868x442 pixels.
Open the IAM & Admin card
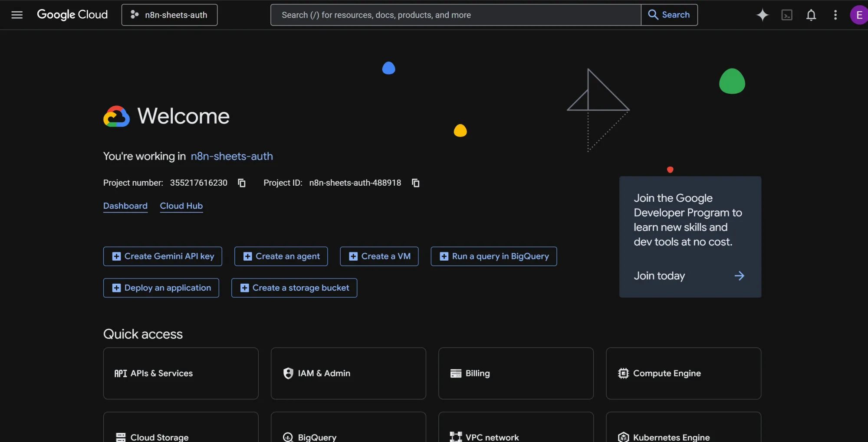click(x=349, y=373)
